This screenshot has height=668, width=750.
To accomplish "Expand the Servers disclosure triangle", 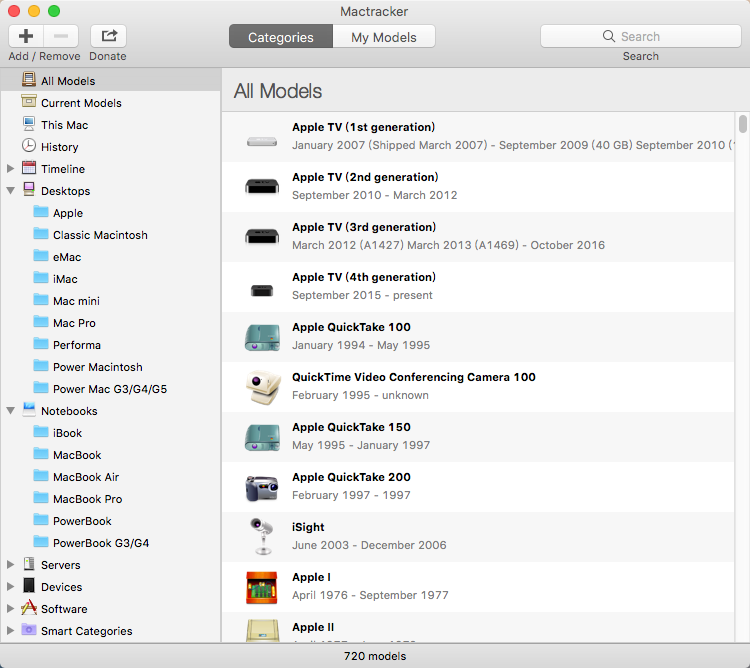I will pos(11,565).
